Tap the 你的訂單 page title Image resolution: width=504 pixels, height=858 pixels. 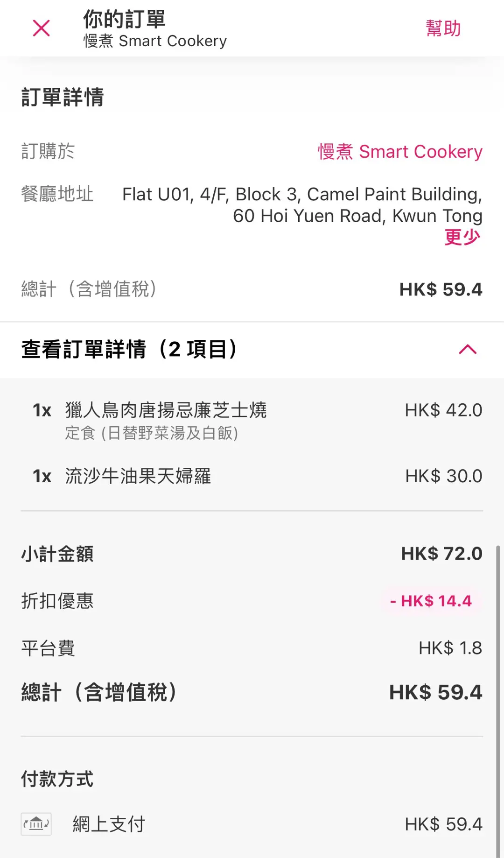pyautogui.click(x=124, y=20)
